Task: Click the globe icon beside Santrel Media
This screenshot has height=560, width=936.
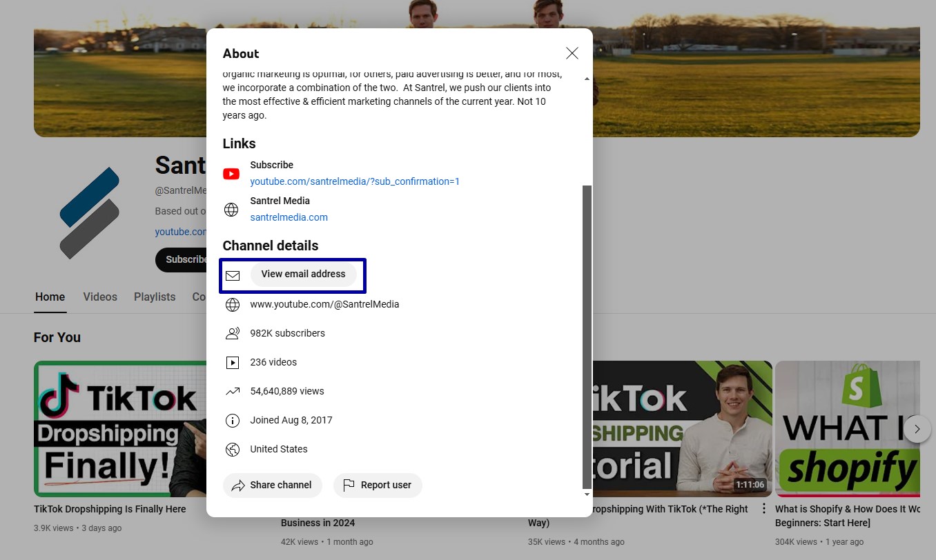Action: [x=231, y=210]
